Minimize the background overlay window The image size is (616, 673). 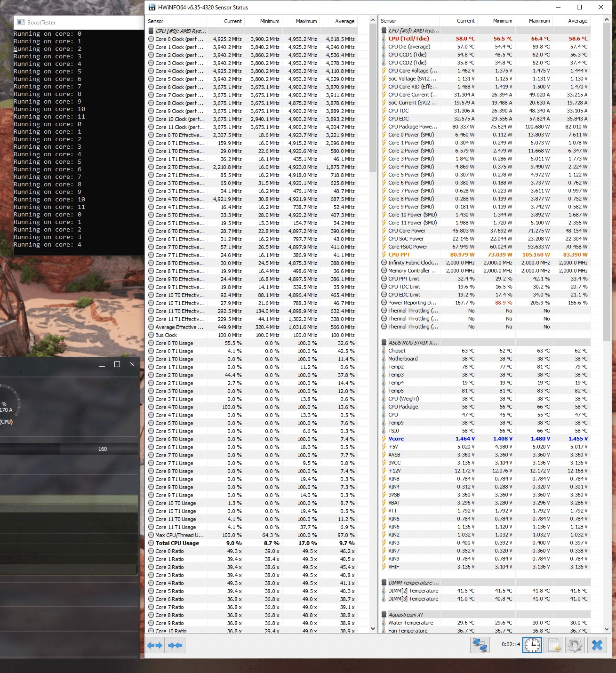coord(102,365)
